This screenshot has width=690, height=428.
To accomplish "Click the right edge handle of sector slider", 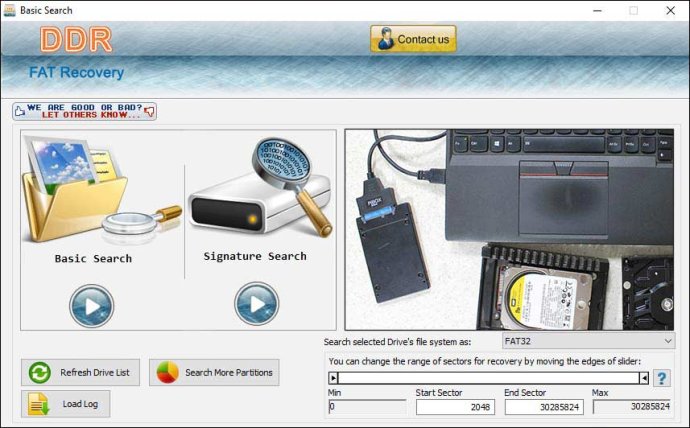I will point(644,378).
